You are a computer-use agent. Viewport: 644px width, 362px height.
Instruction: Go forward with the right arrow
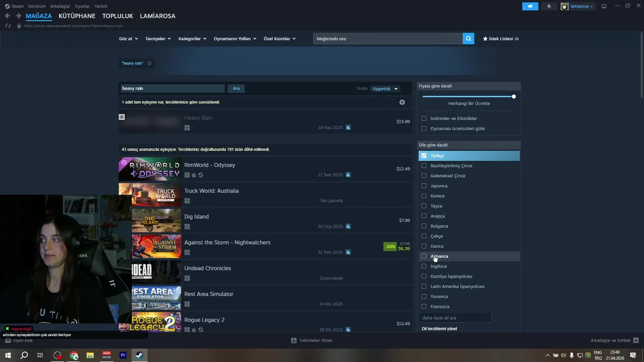[x=18, y=16]
